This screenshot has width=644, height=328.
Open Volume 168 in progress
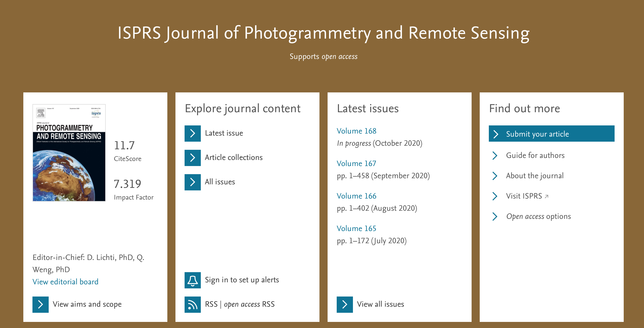[x=356, y=131]
